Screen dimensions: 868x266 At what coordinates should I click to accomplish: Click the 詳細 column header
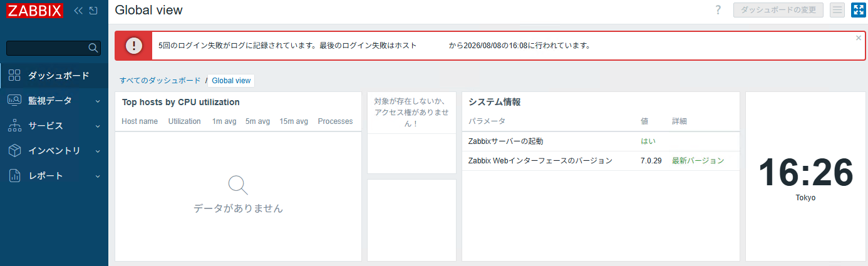pyautogui.click(x=679, y=121)
